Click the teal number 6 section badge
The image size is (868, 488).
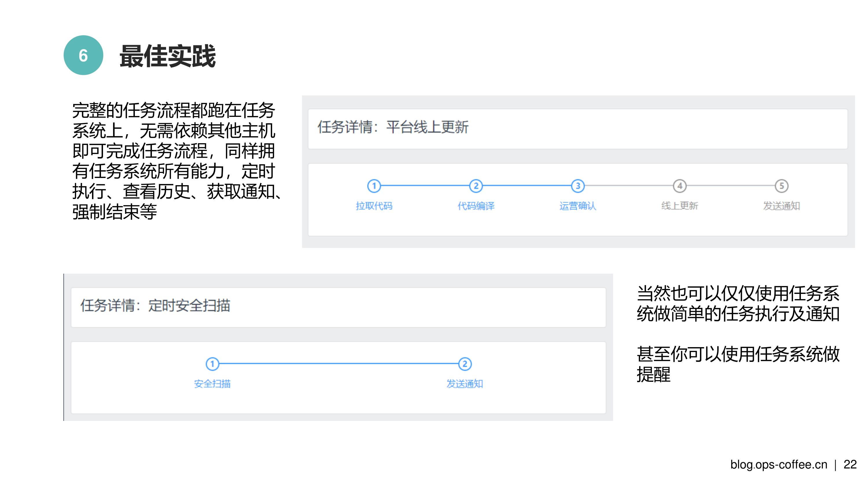pyautogui.click(x=83, y=55)
